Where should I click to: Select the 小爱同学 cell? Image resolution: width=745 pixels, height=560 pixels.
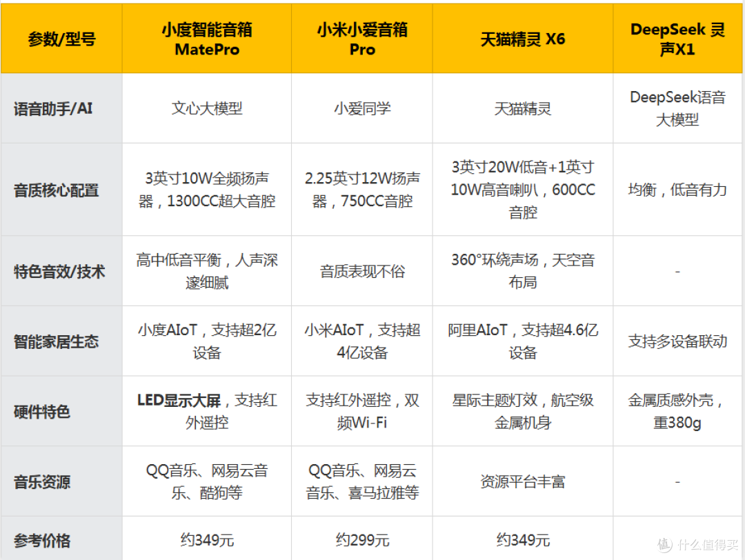(362, 108)
